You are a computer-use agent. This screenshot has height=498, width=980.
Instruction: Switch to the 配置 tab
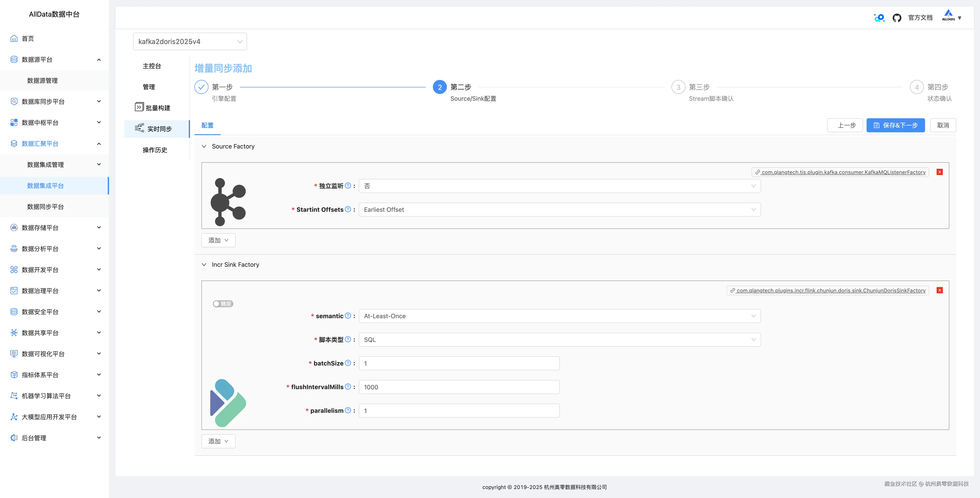click(x=207, y=125)
